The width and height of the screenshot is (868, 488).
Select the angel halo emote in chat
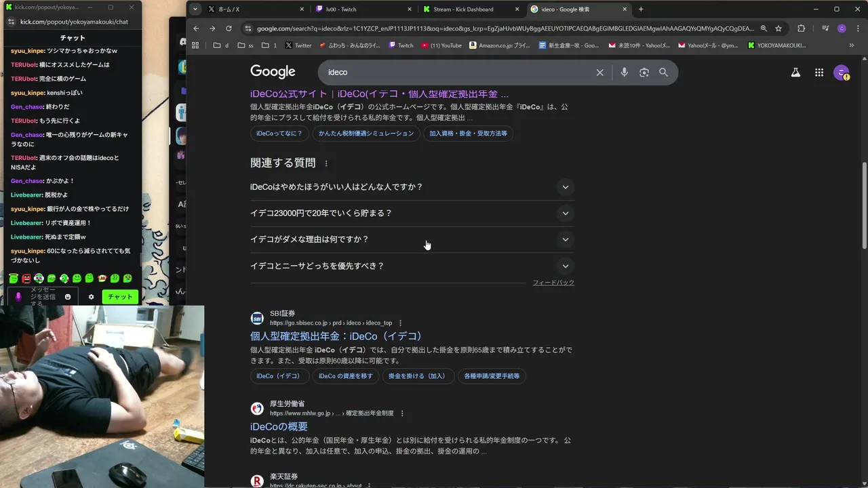pos(14,279)
